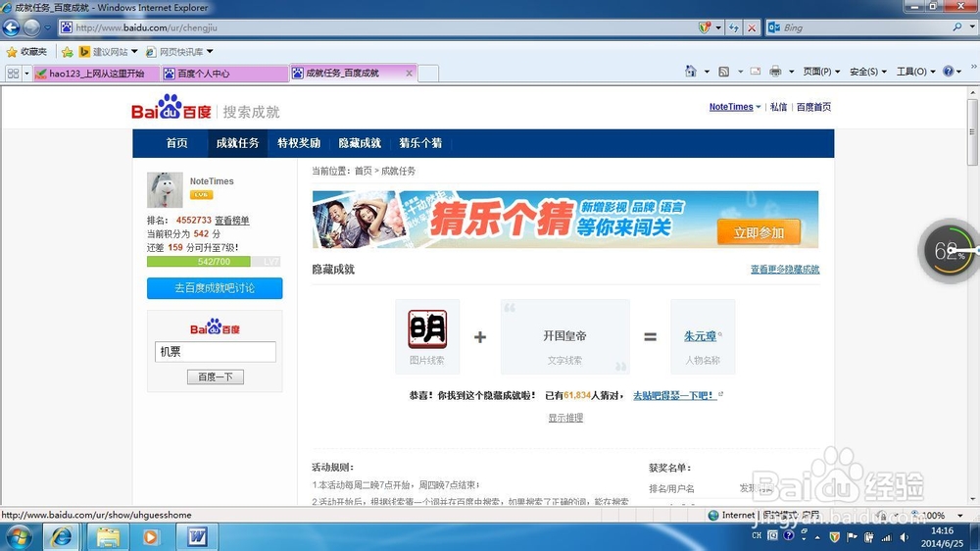Open the zoom level 100% dropdown arrow
Image resolution: width=980 pixels, height=551 pixels.
[x=960, y=516]
